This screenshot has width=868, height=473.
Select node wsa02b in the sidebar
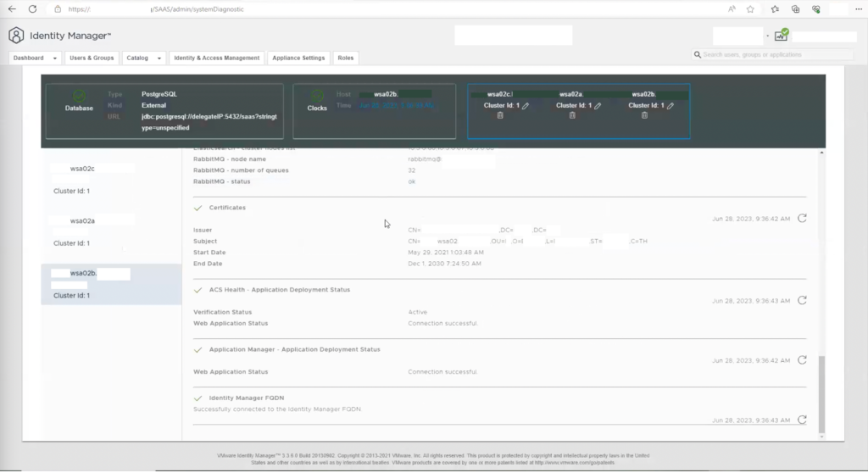coord(111,284)
